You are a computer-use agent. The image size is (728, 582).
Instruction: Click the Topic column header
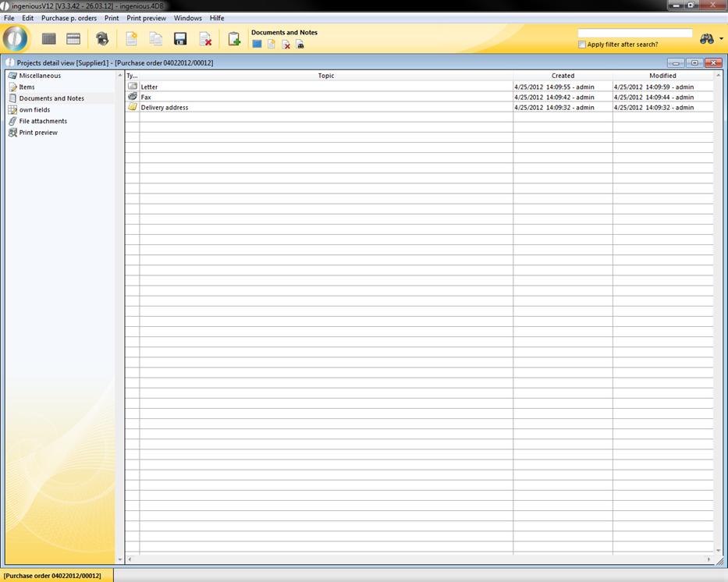point(325,76)
